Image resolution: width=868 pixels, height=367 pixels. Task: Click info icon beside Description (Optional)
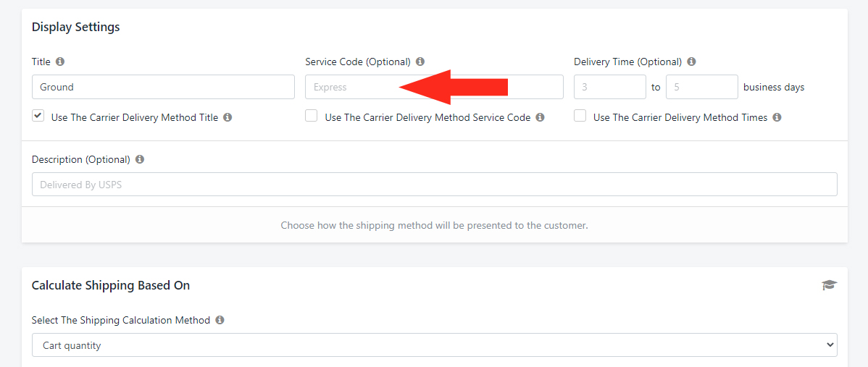tap(140, 159)
